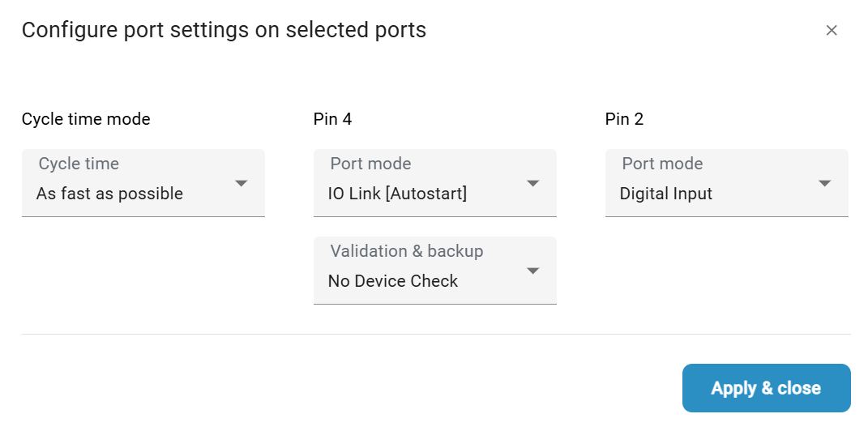Expand the Validation & backup combo box

pos(434,271)
